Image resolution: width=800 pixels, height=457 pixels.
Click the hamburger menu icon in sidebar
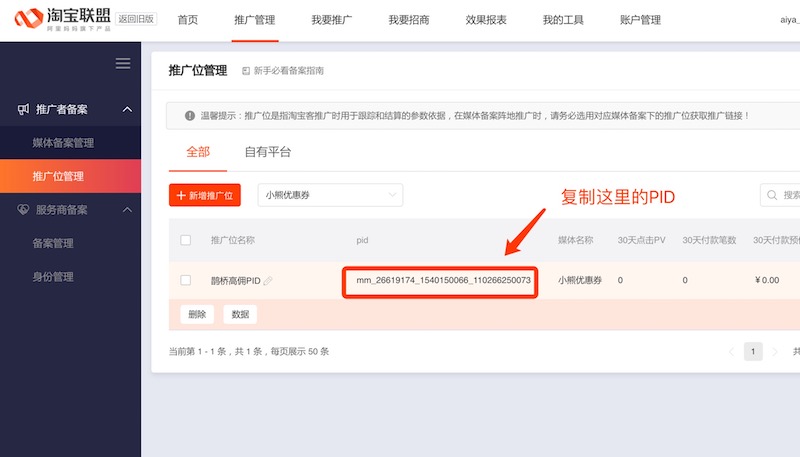click(123, 64)
